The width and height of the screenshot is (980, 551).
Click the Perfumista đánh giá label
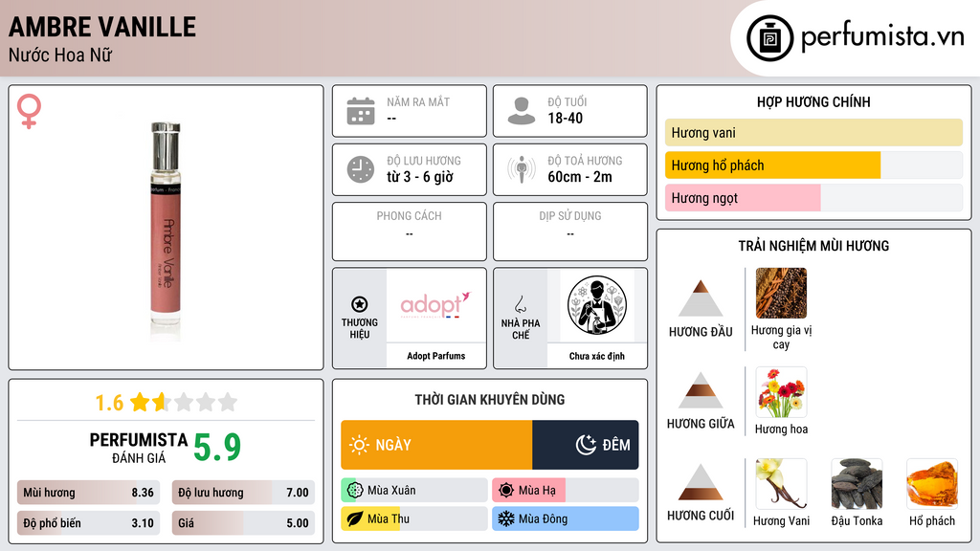pos(139,448)
